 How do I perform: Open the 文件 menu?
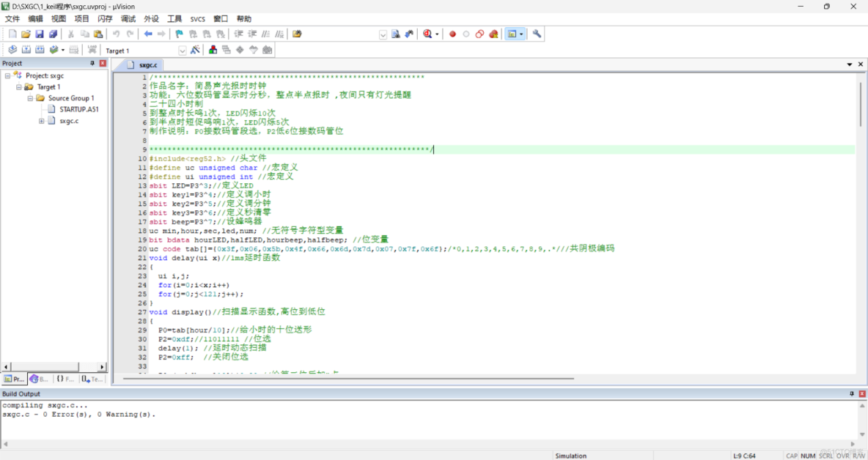tap(12, 19)
